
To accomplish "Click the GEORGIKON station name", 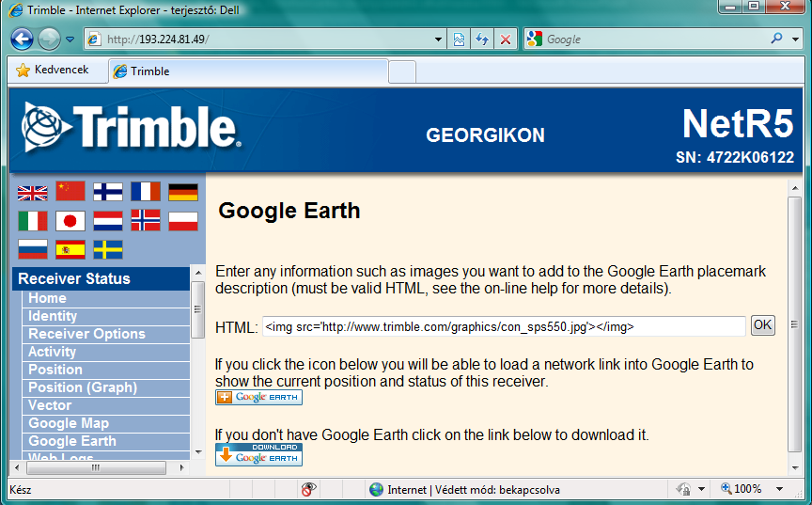I will tap(485, 135).
